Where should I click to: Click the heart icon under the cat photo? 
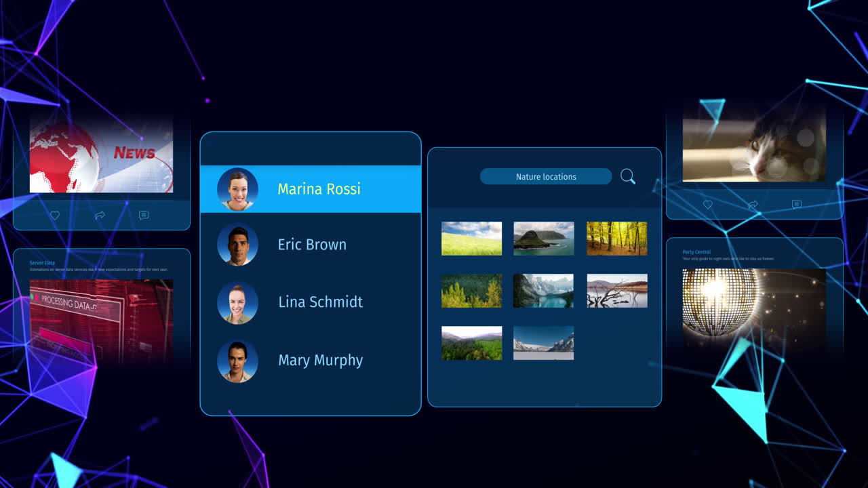click(707, 205)
